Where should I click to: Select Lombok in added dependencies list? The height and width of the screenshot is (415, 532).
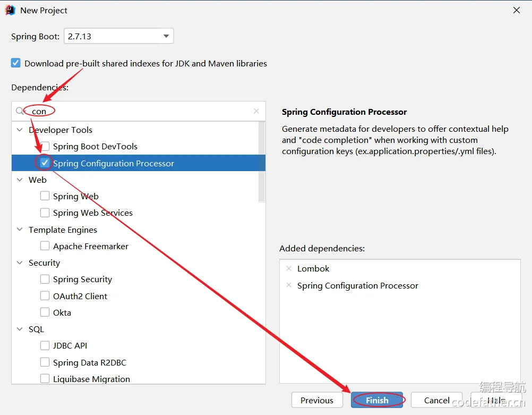coord(313,269)
